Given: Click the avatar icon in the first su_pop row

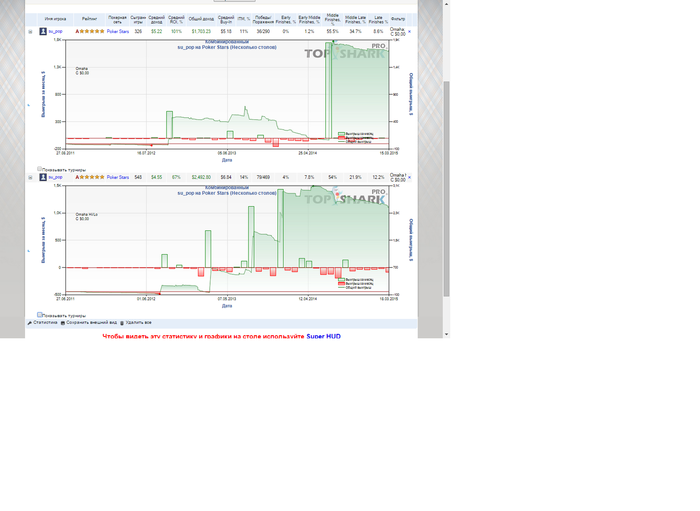Looking at the screenshot, I should [x=43, y=31].
